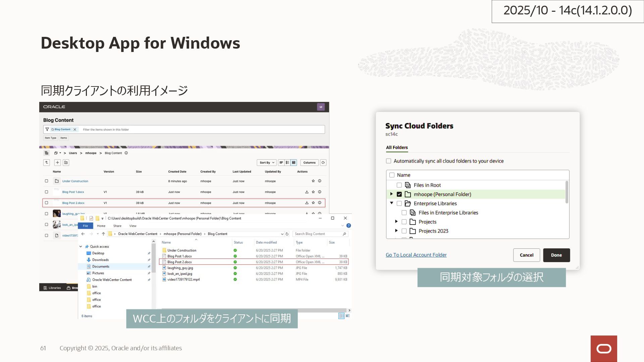
Task: Click the plus icon to add item
Action: (x=57, y=163)
